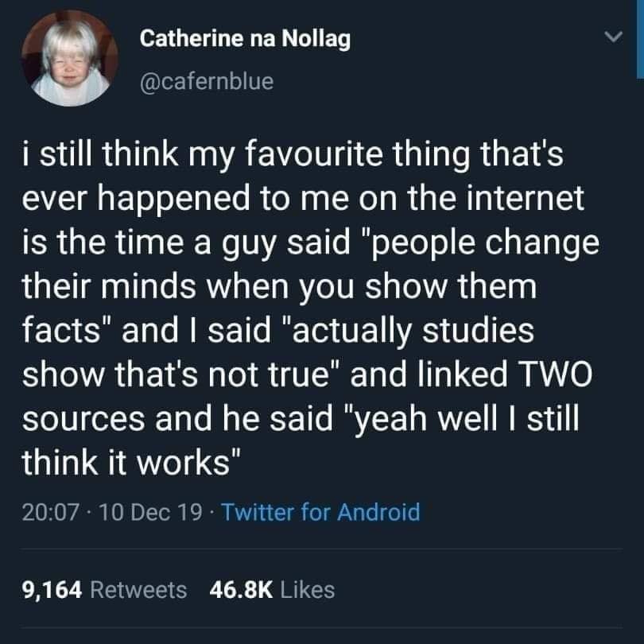644x644 pixels.
Task: Open the Catherine na Nollag display name
Action: [245, 39]
